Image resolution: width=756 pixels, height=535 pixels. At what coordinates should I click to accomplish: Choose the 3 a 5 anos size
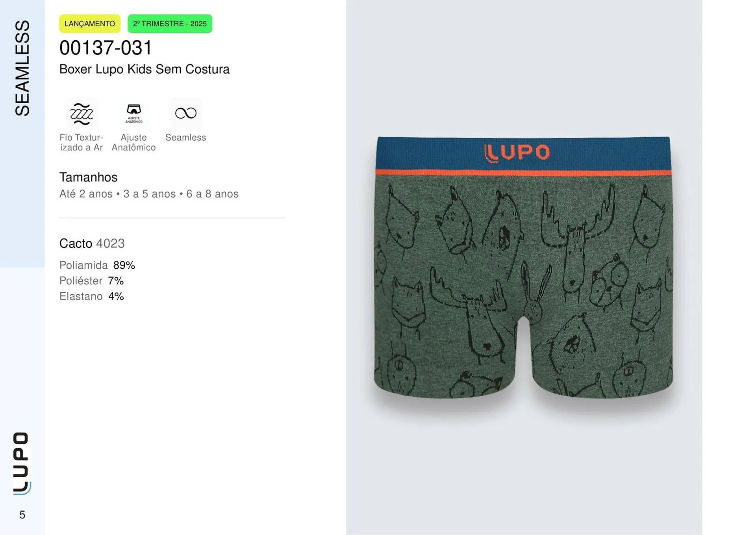[x=149, y=194]
